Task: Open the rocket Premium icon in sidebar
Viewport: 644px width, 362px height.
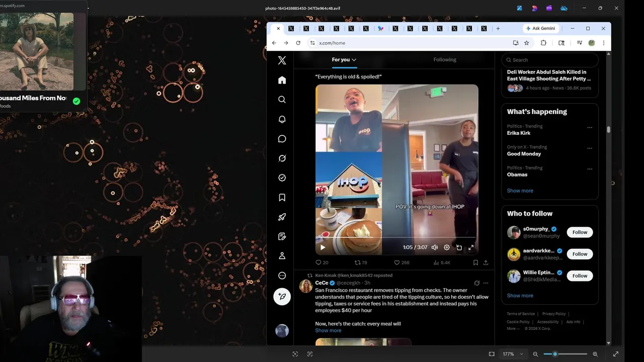Action: point(282,217)
